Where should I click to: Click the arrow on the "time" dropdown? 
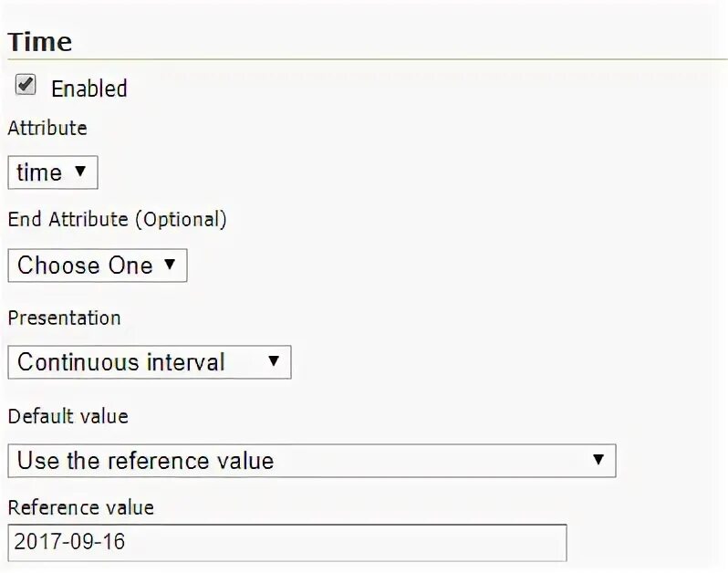[x=80, y=172]
